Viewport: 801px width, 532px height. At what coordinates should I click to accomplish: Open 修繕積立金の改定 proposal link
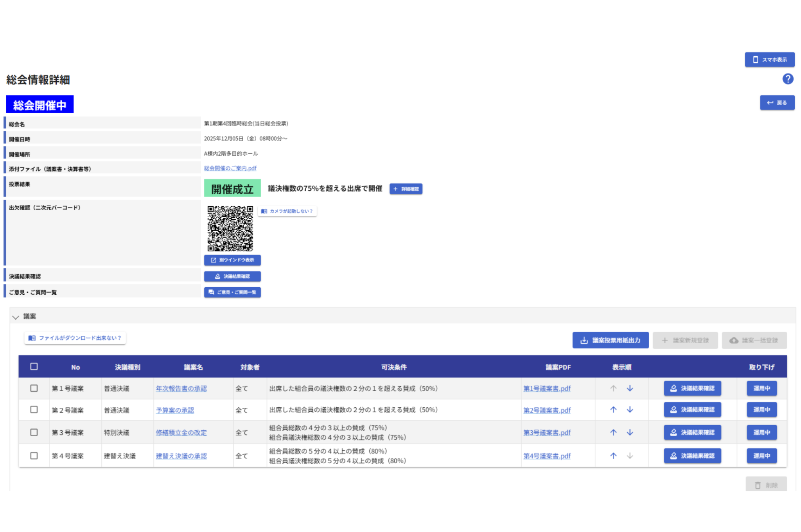click(181, 433)
